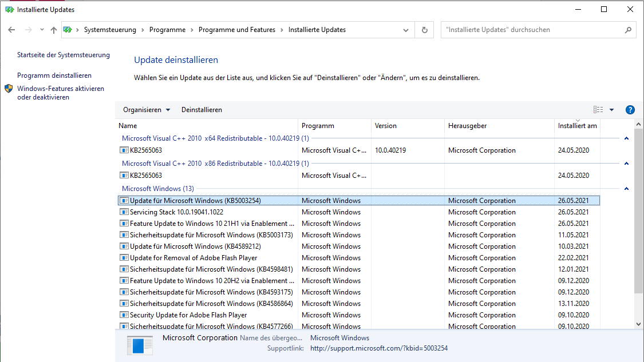Select Security Update for Adobe Flash Player

(358, 315)
